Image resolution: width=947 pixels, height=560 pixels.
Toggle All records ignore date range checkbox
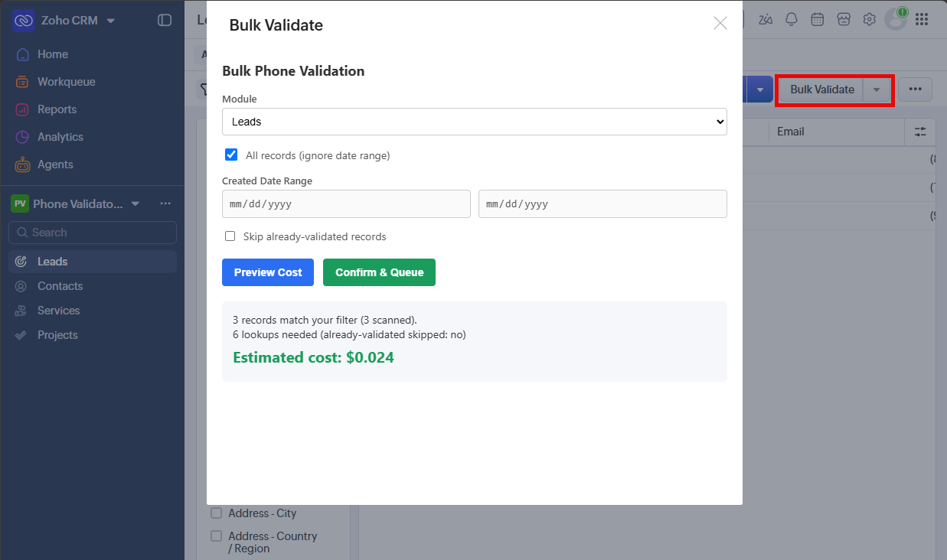coord(231,155)
